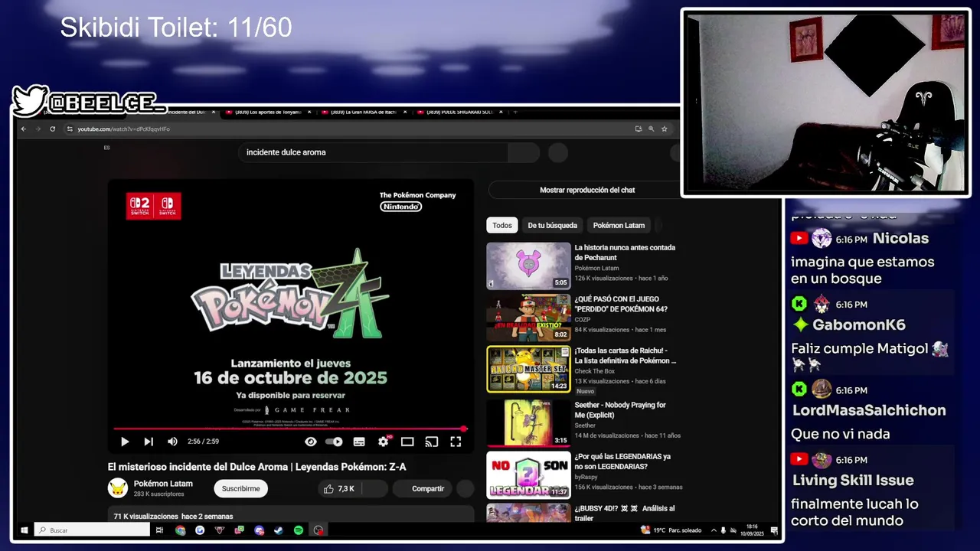Toggle the autoplay switch in player
The image size is (980, 551).
(334, 442)
